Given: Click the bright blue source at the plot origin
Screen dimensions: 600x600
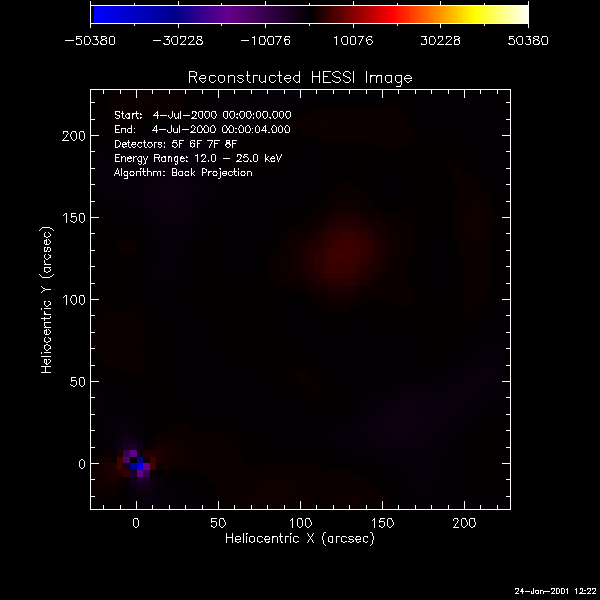Looking at the screenshot, I should tap(137, 463).
